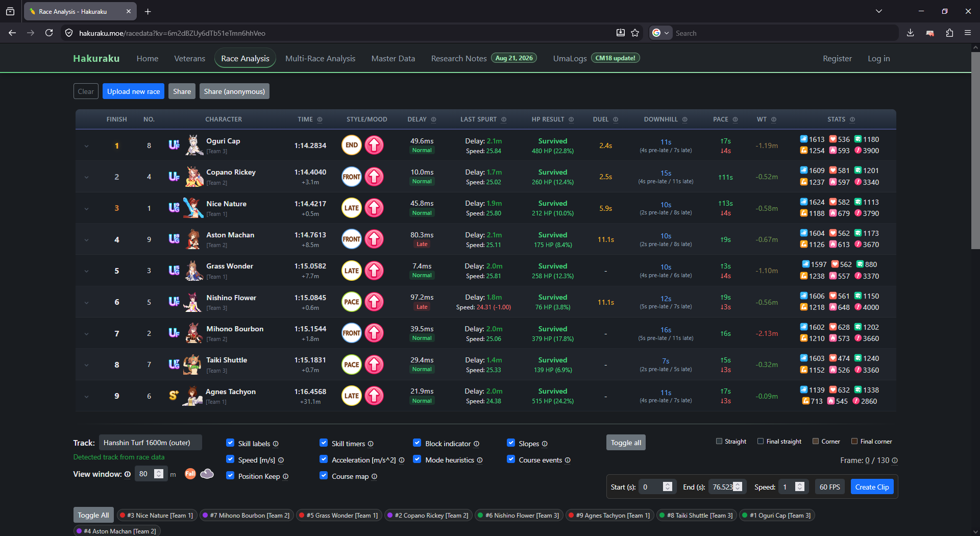Click the STATS column info icon
Viewport: 980px width, 536px height.
click(852, 119)
